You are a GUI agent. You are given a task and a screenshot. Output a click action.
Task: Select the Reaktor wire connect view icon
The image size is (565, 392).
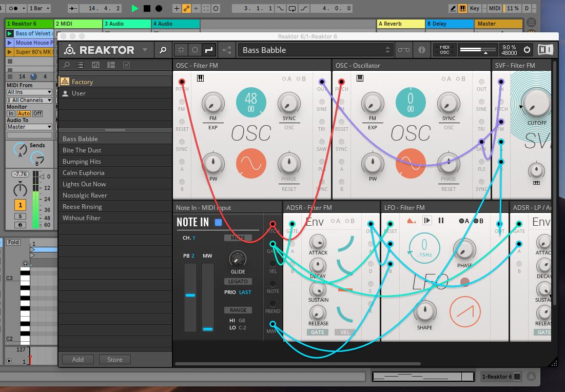point(209,50)
